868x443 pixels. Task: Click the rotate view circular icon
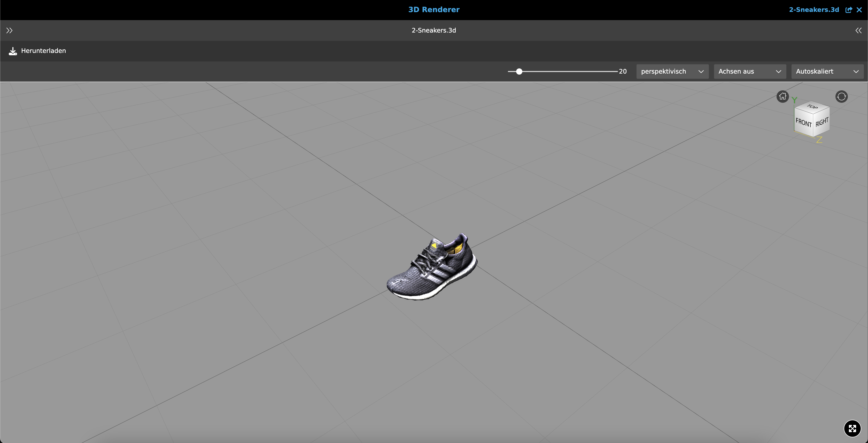(x=841, y=97)
